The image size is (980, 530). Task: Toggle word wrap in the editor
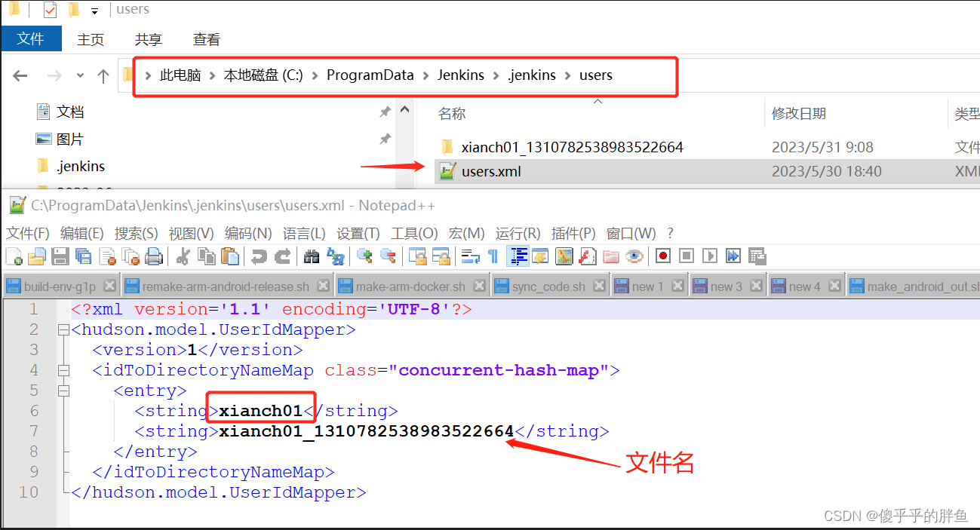[471, 256]
